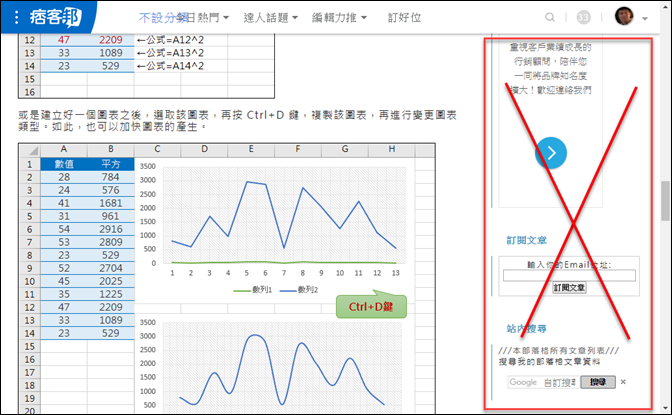Click the 訂閱文章 sidebar heading

[526, 240]
